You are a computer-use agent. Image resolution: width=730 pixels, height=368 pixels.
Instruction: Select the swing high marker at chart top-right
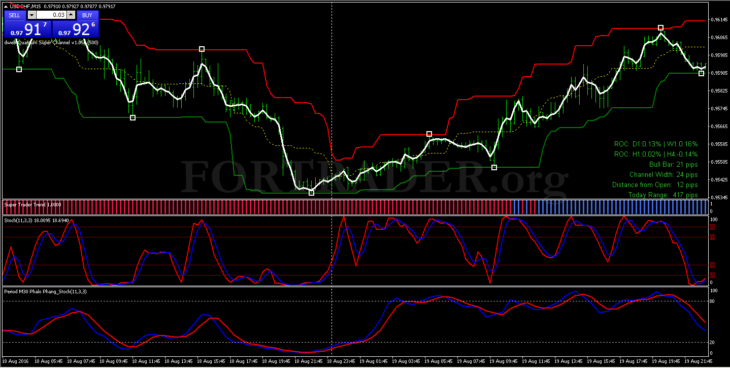(661, 28)
